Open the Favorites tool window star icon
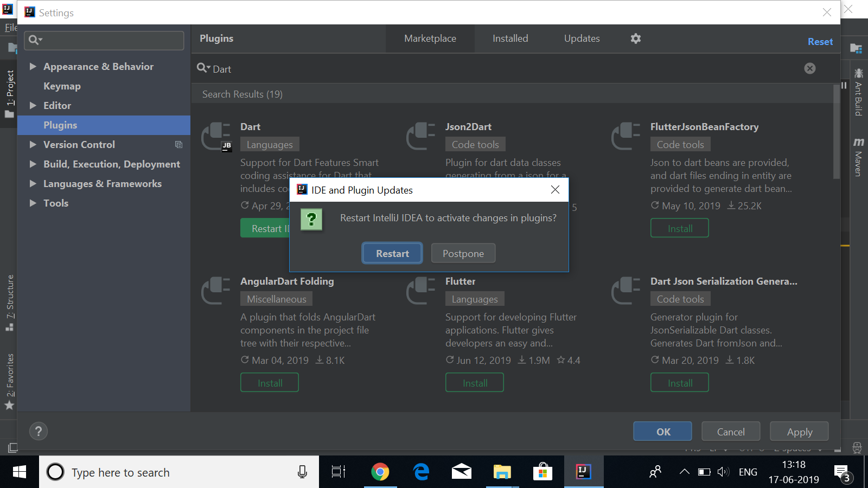Viewport: 868px width, 488px height. (x=9, y=405)
